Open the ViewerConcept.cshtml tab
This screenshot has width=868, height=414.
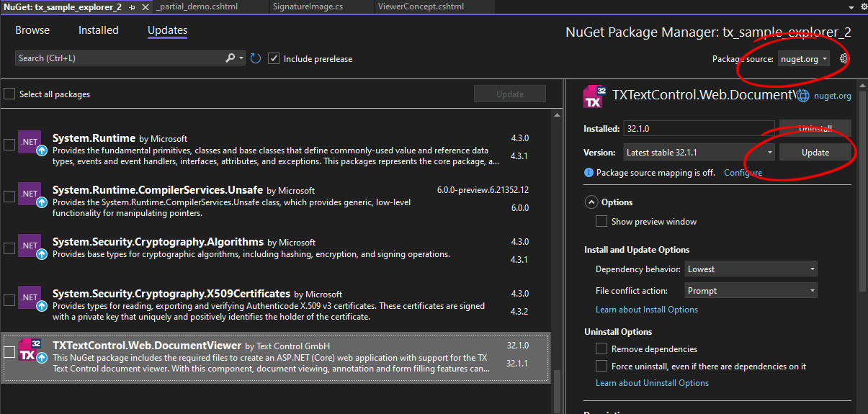421,6
